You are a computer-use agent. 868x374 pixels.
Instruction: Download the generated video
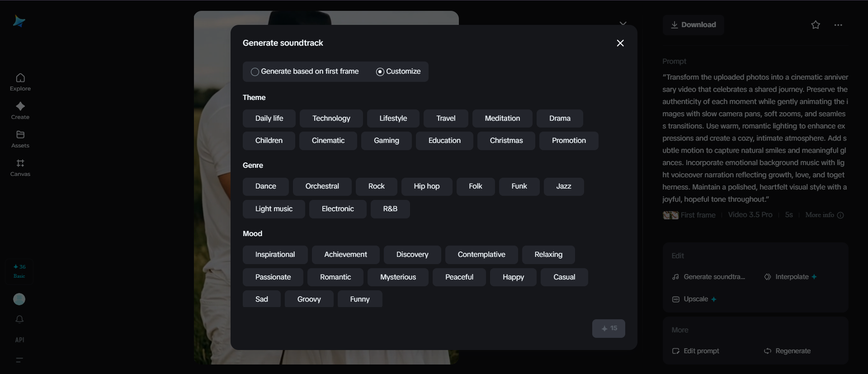coord(693,25)
